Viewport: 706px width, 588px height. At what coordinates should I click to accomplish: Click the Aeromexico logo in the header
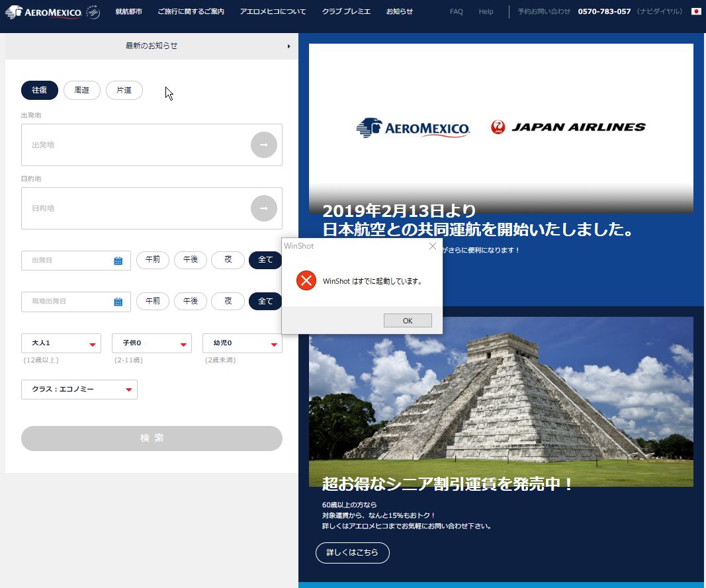(x=43, y=12)
